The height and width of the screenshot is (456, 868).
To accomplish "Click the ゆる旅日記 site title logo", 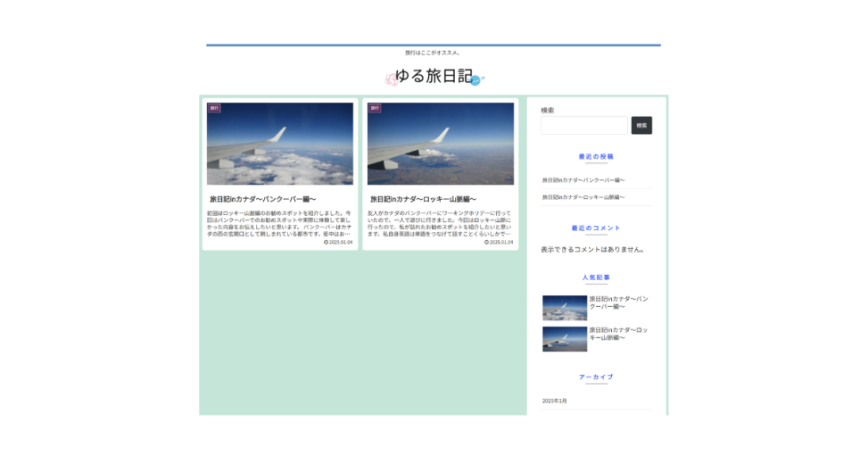I will tap(434, 77).
